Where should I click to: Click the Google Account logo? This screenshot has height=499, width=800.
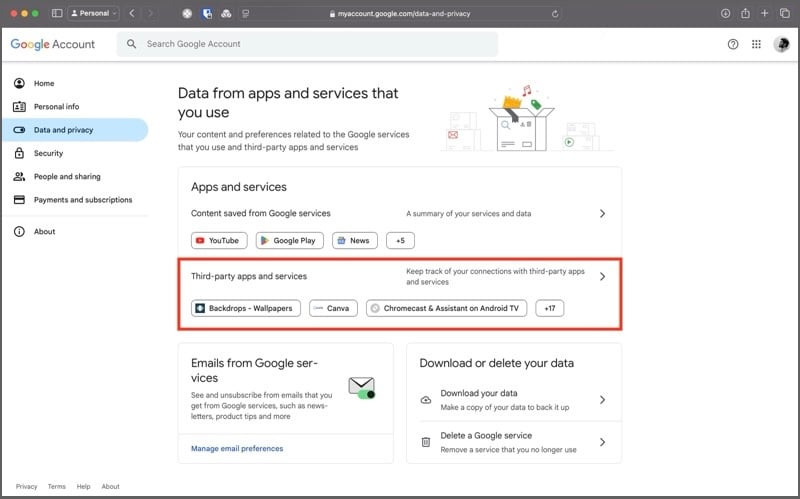(x=53, y=44)
